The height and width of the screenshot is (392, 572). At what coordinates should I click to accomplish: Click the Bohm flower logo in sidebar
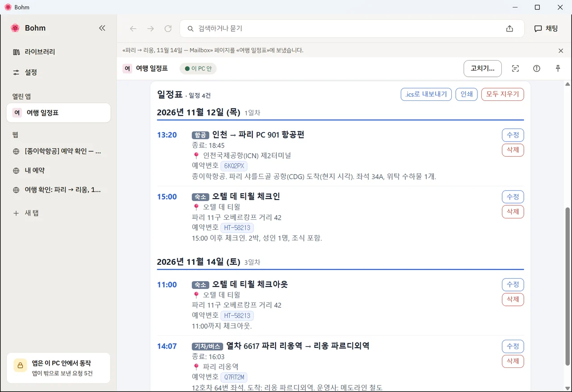[15, 28]
